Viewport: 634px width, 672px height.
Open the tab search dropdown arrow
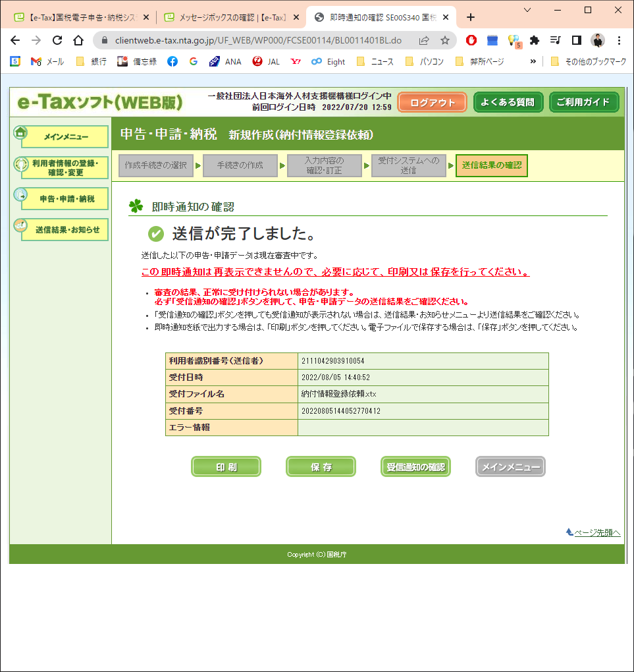pyautogui.click(x=527, y=10)
